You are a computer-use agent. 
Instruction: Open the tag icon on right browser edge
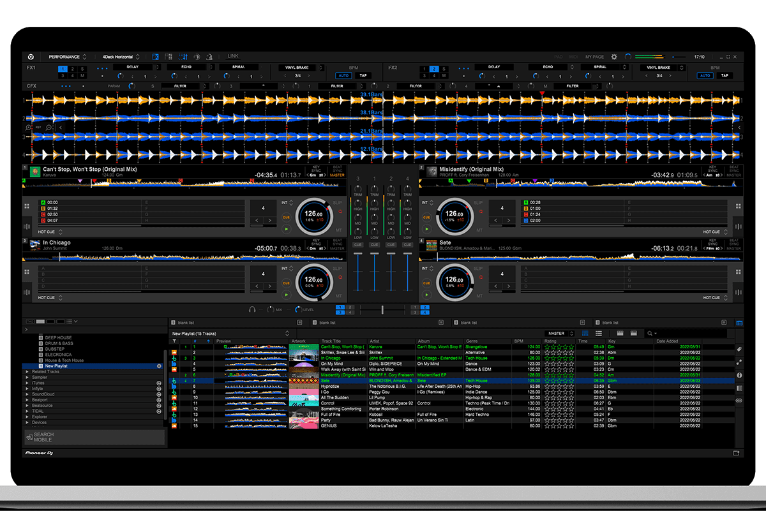click(739, 350)
